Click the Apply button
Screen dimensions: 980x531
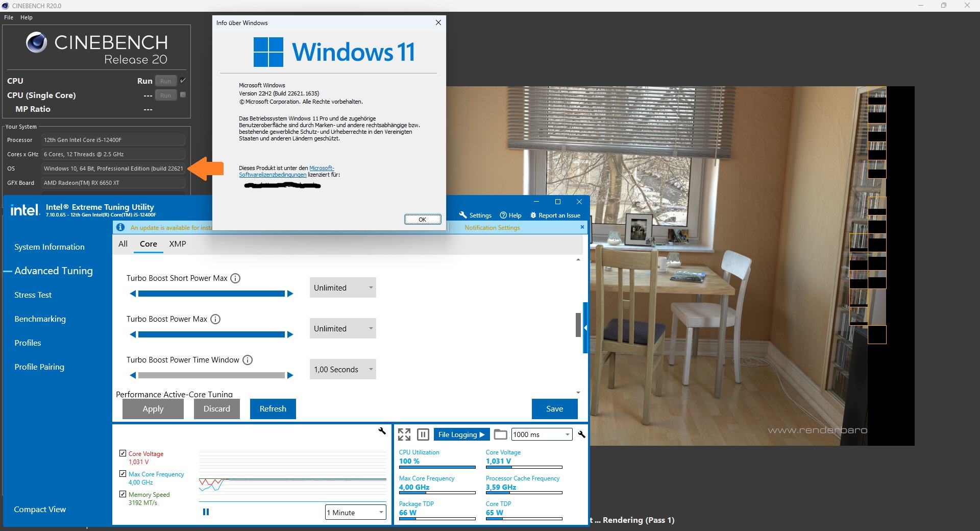pyautogui.click(x=153, y=408)
